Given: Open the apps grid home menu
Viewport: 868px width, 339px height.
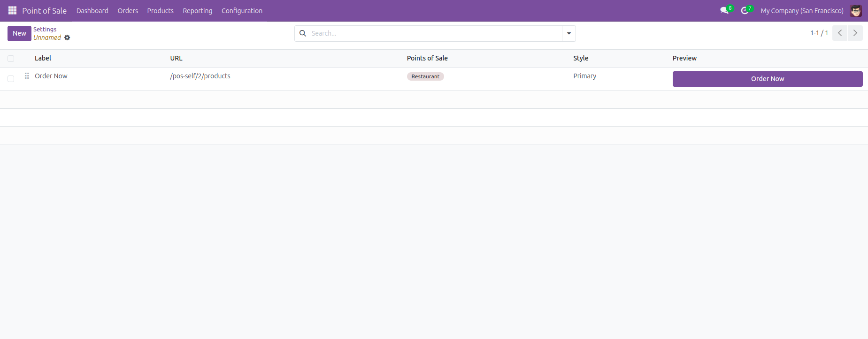Looking at the screenshot, I should [12, 10].
